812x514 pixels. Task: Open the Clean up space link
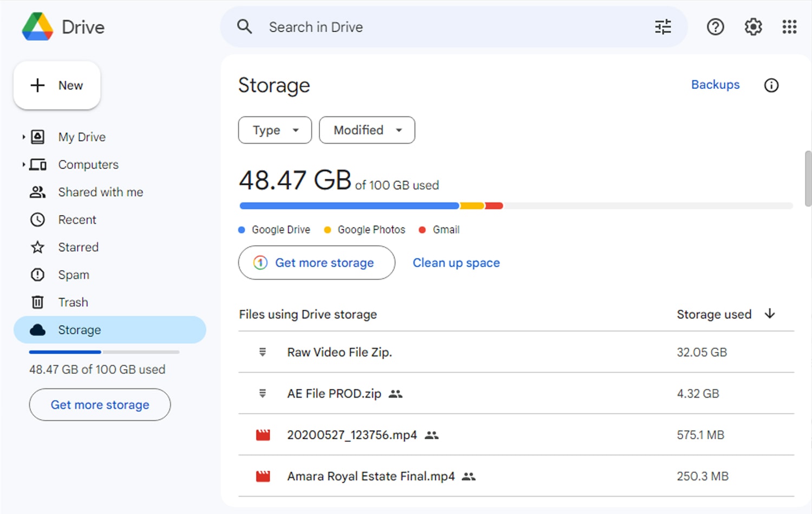click(456, 263)
